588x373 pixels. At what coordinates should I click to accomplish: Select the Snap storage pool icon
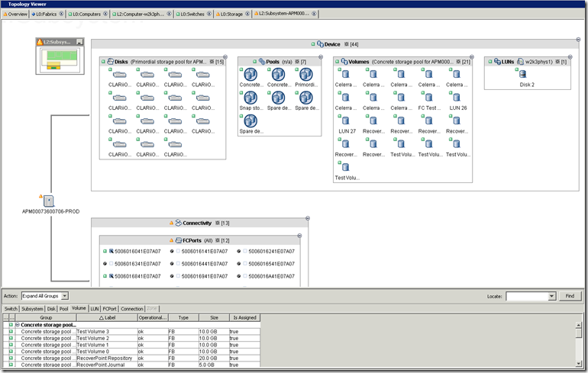250,98
